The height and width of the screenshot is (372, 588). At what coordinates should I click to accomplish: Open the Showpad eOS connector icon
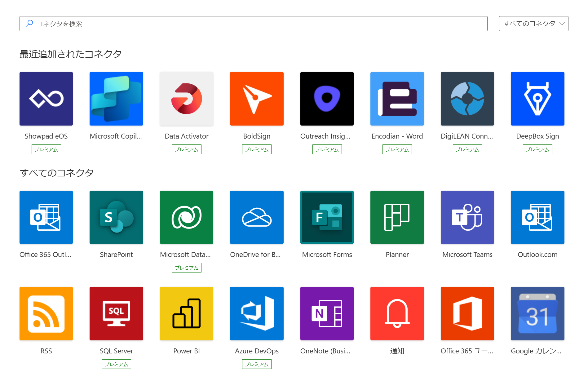click(46, 99)
